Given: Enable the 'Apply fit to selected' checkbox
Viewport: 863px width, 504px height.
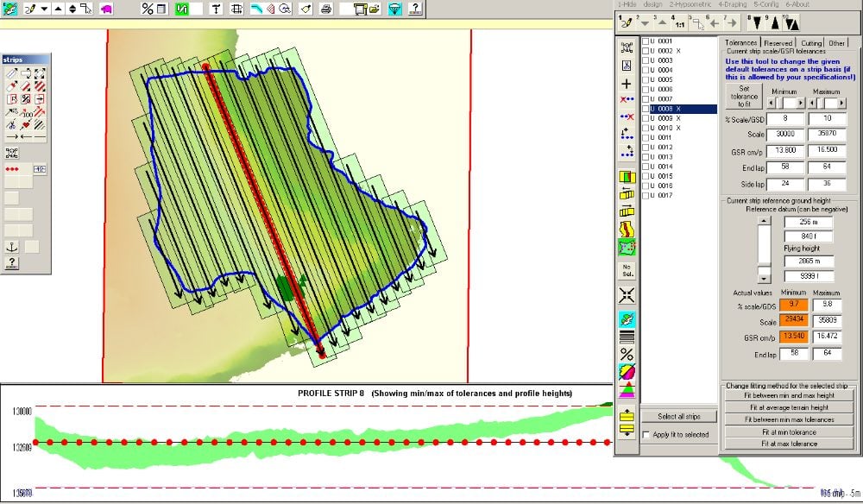Looking at the screenshot, I should click(646, 435).
